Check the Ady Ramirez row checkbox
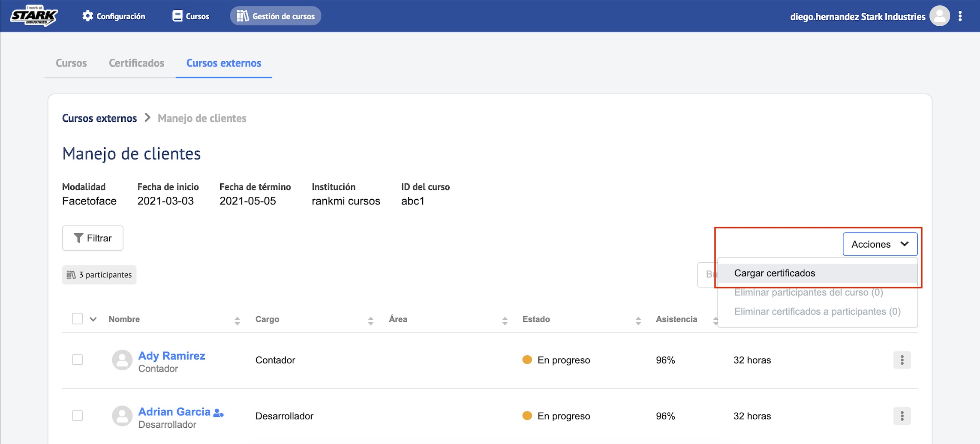 78,360
